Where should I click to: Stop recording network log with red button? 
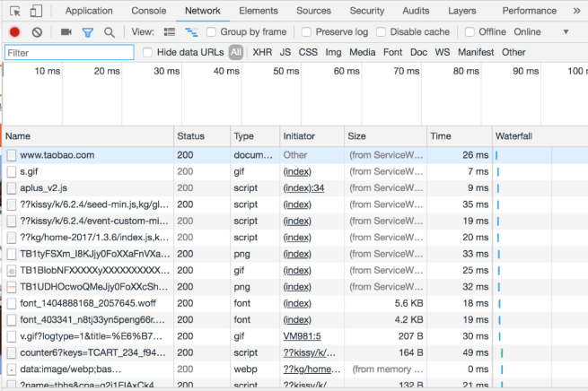(x=14, y=32)
